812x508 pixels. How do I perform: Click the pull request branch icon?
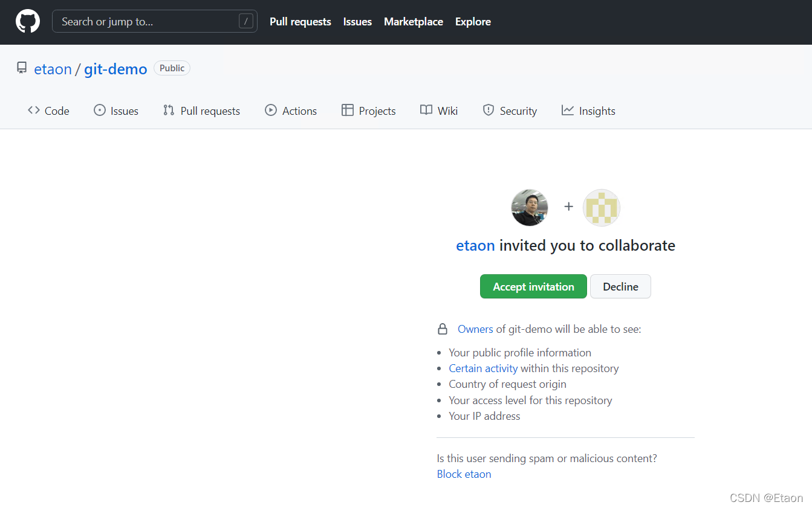click(169, 111)
